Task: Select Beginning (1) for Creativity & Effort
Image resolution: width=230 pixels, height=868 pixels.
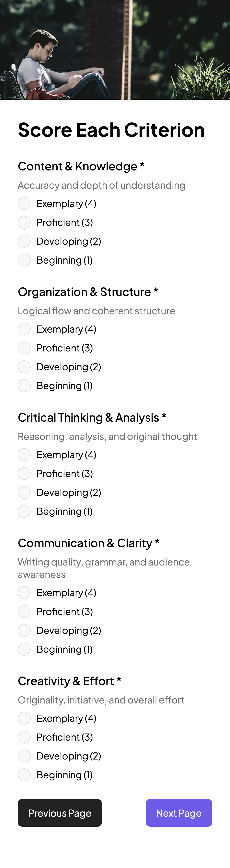Action: [x=24, y=775]
